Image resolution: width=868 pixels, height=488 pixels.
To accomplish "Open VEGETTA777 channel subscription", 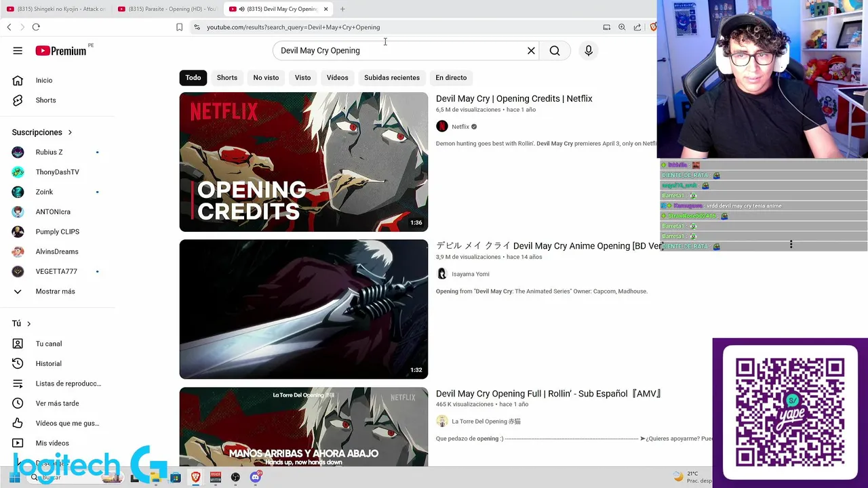I will point(58,271).
